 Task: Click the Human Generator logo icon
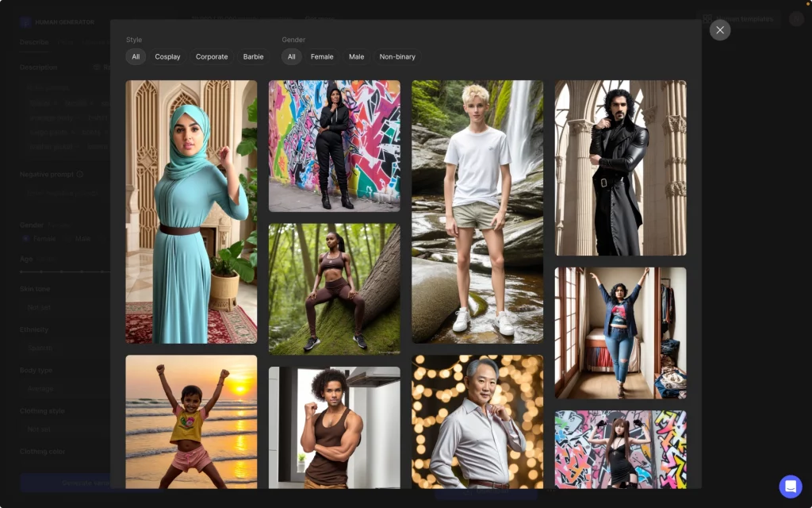click(x=25, y=22)
